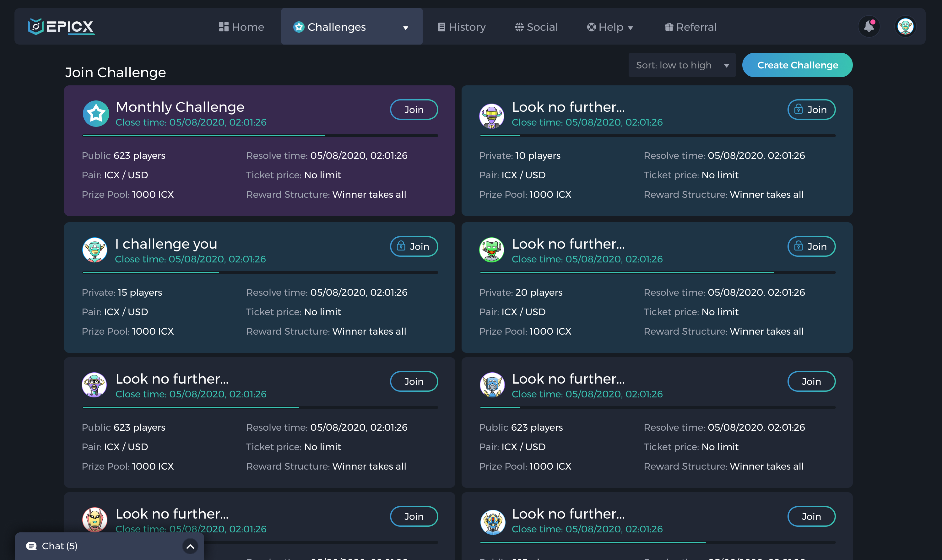
Task: Click the EPICX logo
Action: click(62, 27)
